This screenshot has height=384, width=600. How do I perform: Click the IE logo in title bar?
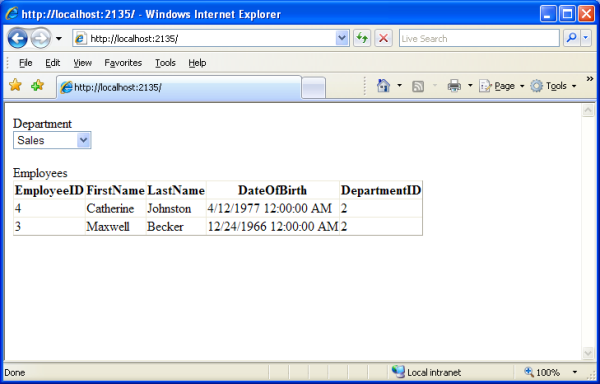click(11, 14)
